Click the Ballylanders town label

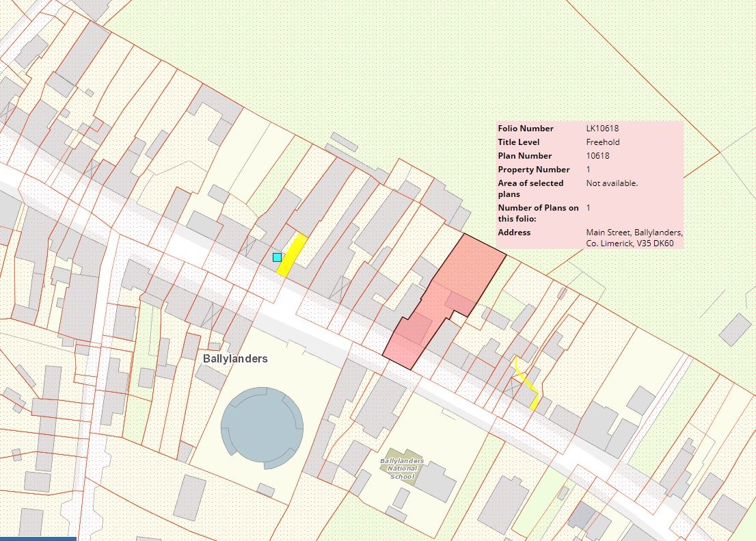click(235, 358)
